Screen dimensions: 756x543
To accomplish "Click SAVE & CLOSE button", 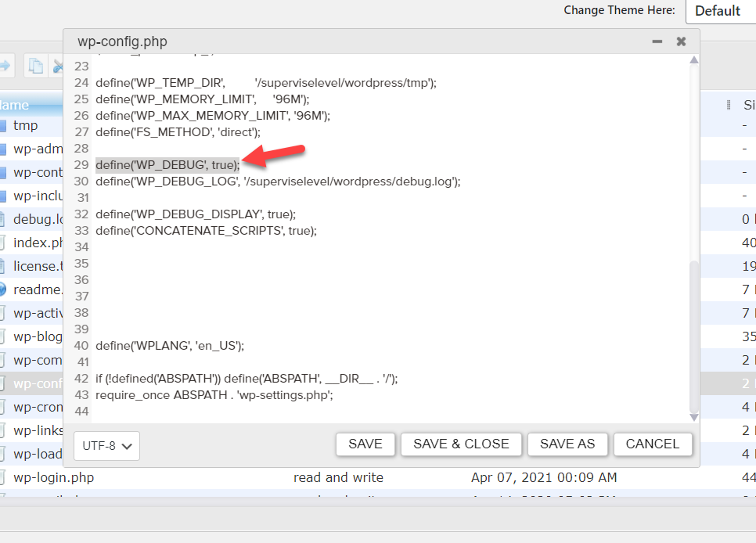I will pyautogui.click(x=461, y=444).
